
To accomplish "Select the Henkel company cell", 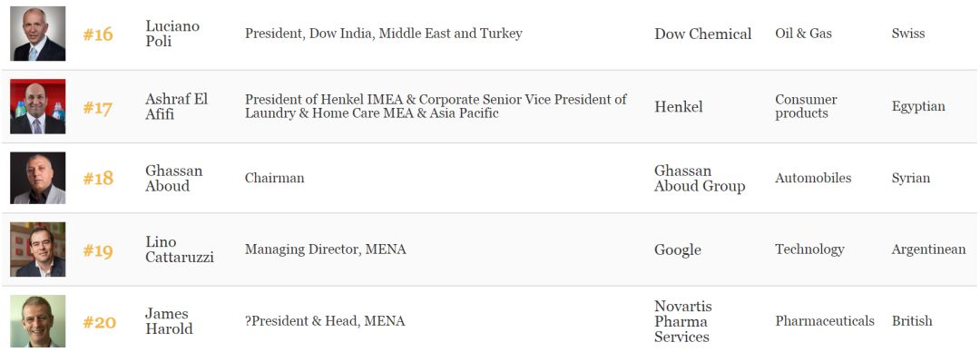I will (x=679, y=107).
